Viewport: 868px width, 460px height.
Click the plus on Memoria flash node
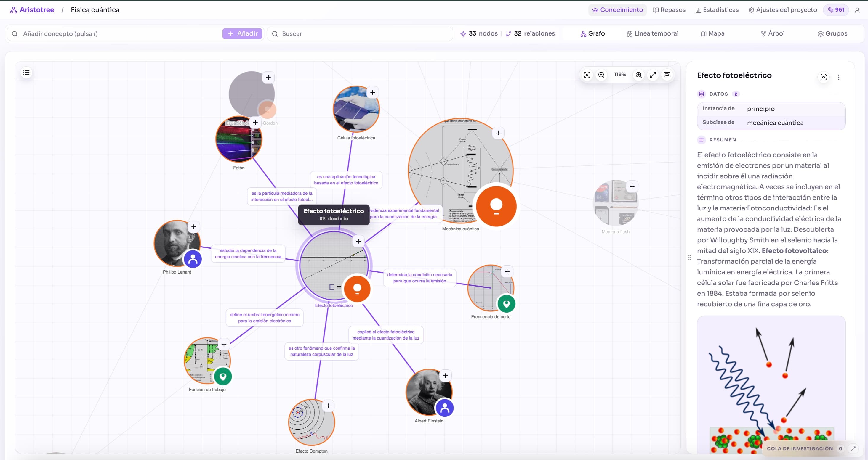632,186
